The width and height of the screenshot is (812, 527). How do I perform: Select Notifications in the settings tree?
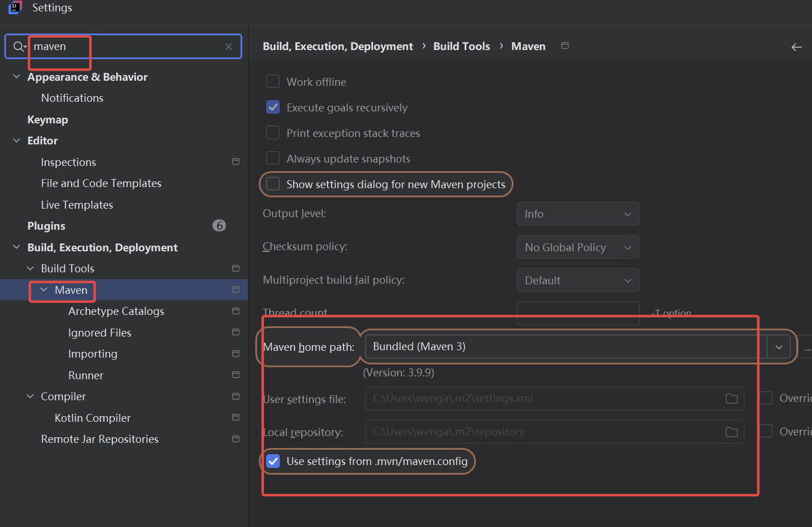[72, 98]
